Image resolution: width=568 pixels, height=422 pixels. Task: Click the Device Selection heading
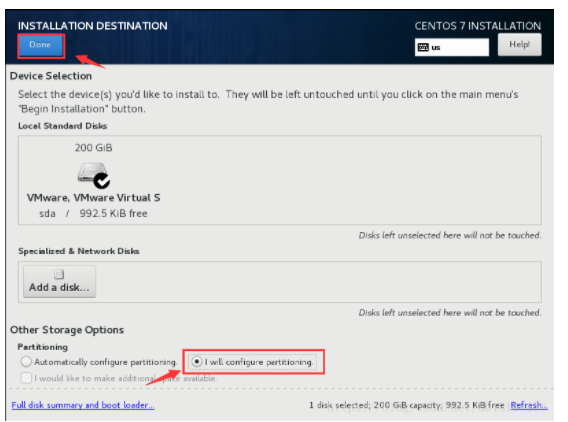[51, 76]
